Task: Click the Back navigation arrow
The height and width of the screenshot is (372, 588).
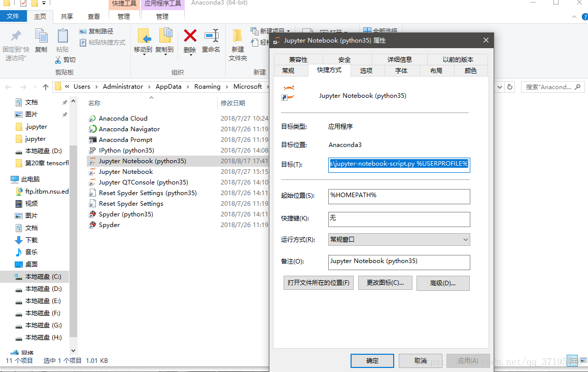Action: coord(8,87)
